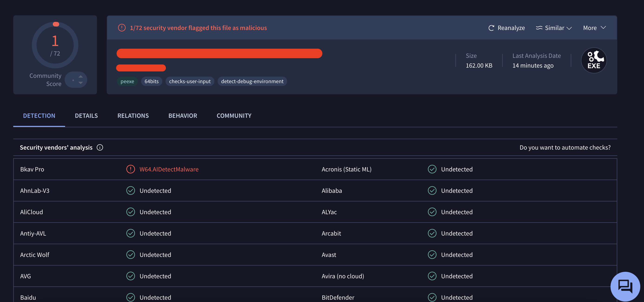Upvote using the community score up arrow
The width and height of the screenshot is (644, 302).
(x=80, y=76)
